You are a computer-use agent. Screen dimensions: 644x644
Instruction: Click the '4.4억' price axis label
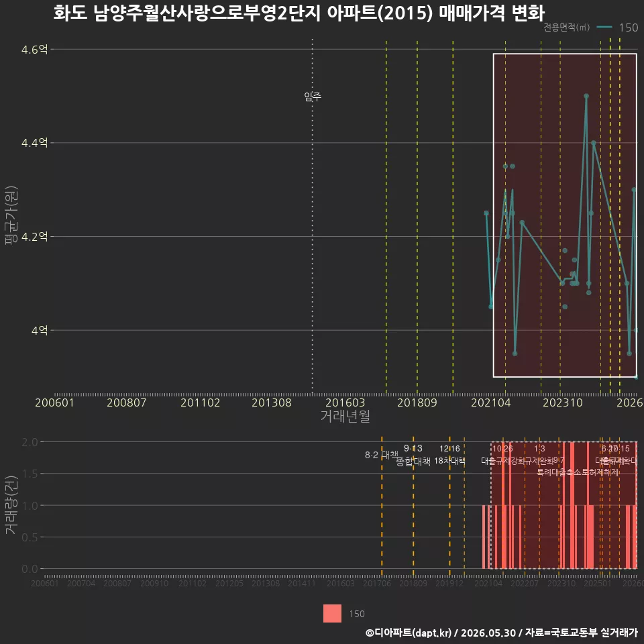point(34,143)
